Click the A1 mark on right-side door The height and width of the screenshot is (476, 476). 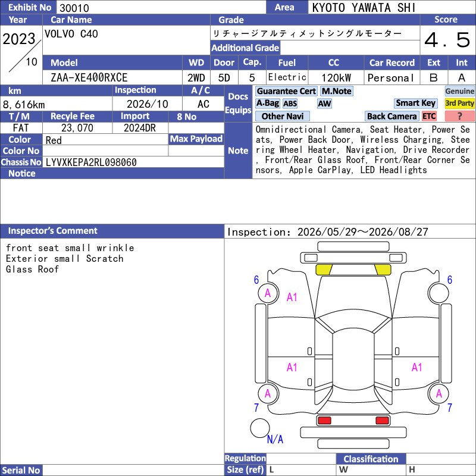(x=417, y=368)
